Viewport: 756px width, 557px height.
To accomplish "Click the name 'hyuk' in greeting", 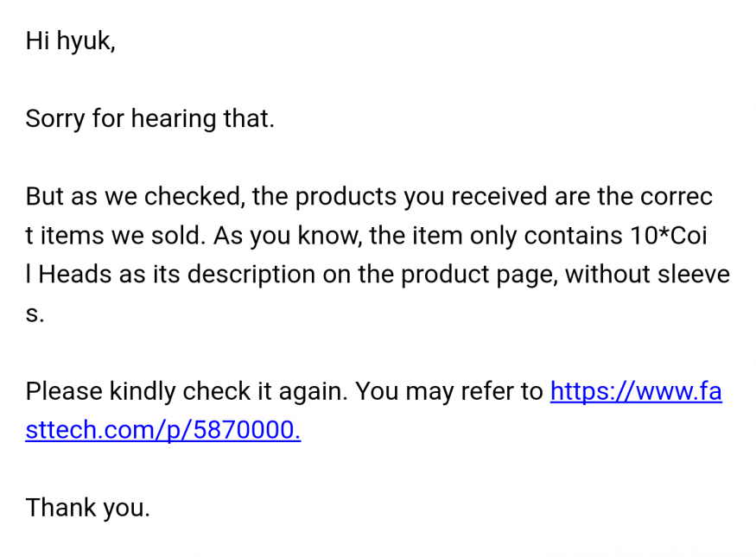I will [85, 41].
